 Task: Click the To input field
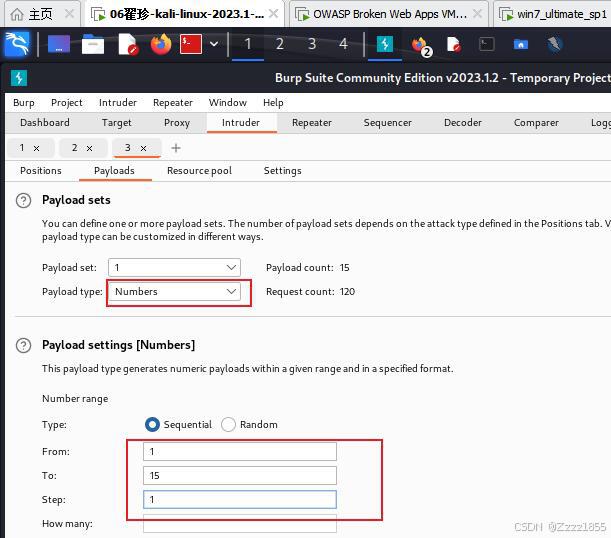pyautogui.click(x=240, y=476)
